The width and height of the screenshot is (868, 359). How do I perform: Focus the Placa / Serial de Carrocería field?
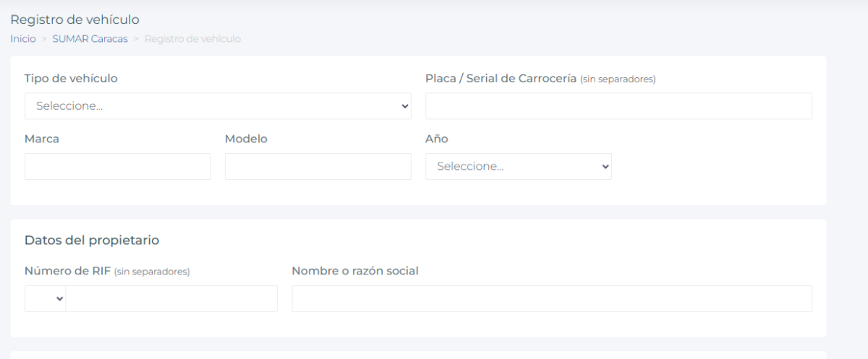(618, 105)
